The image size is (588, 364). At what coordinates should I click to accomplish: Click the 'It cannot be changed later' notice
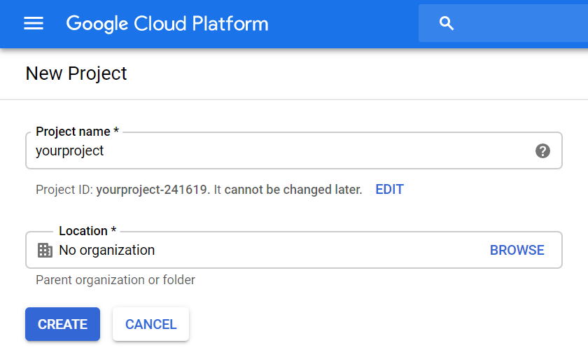[x=288, y=190]
